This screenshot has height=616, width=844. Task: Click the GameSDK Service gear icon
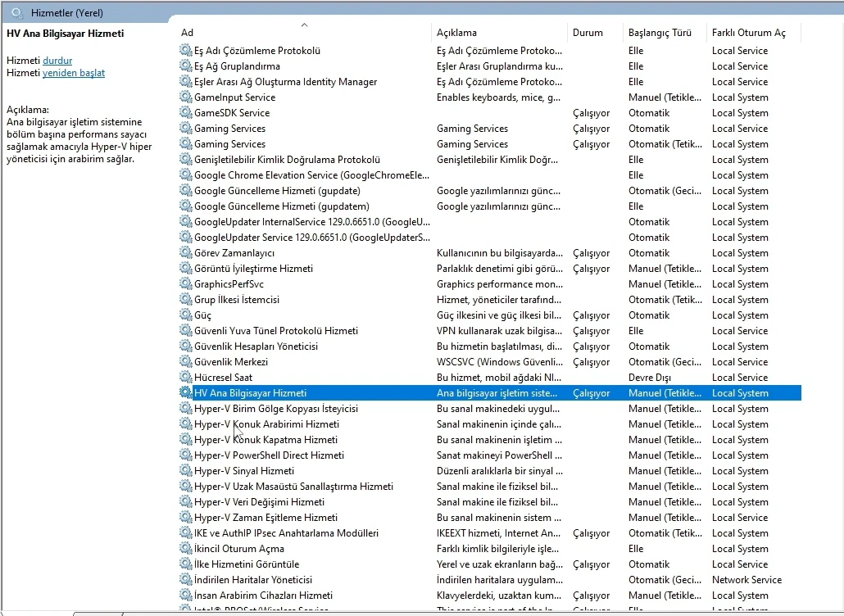186,113
